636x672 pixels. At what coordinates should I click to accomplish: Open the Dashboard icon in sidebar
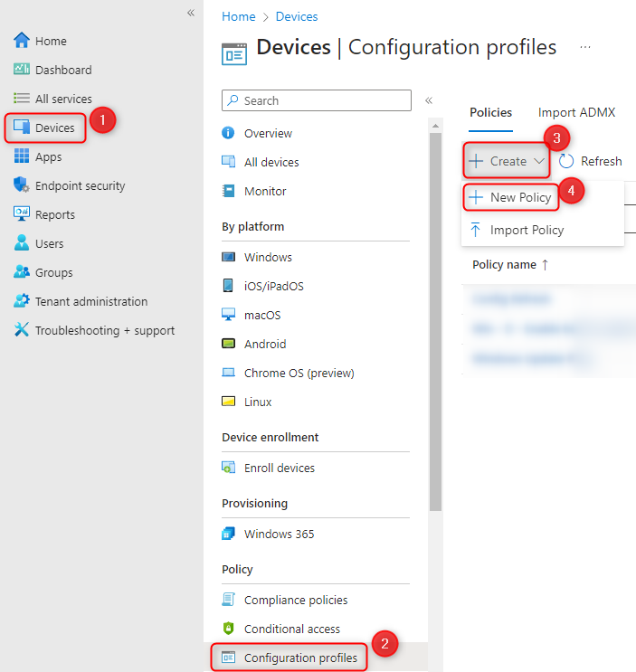click(x=22, y=70)
